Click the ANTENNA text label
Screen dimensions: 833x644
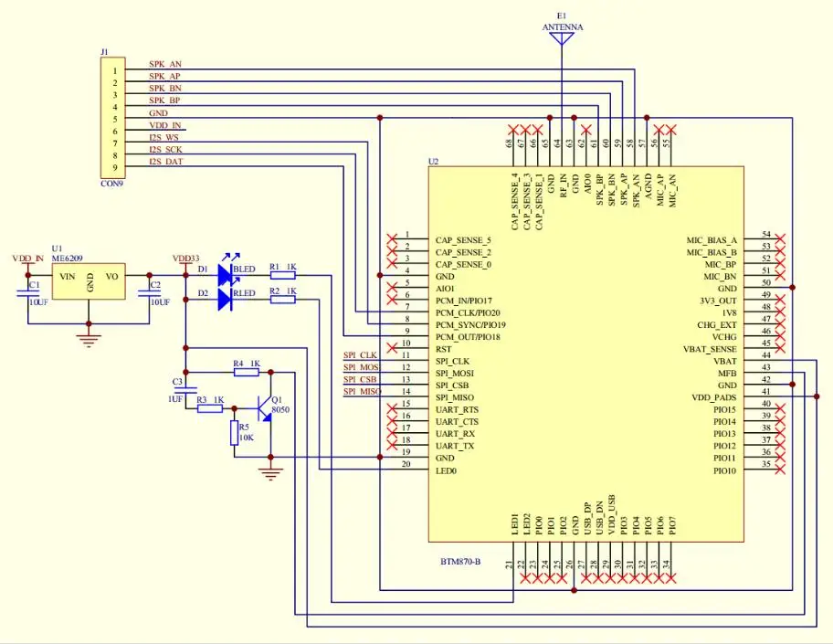[x=563, y=27]
